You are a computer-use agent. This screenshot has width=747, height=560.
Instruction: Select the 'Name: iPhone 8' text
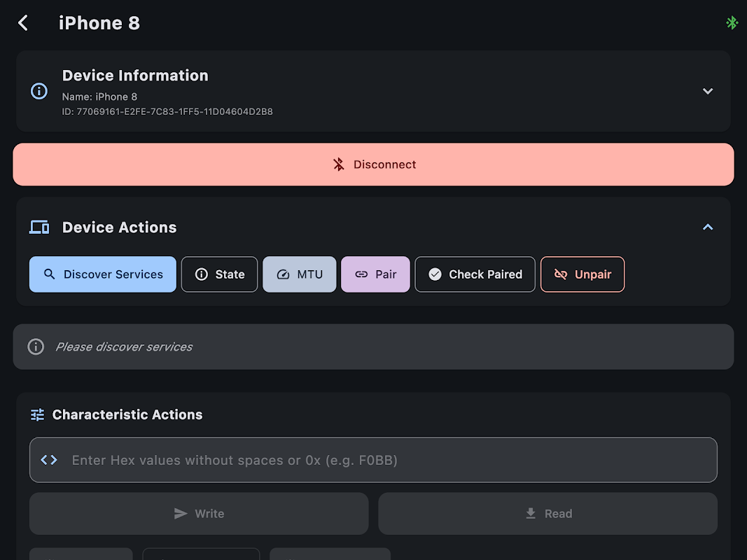coord(99,97)
